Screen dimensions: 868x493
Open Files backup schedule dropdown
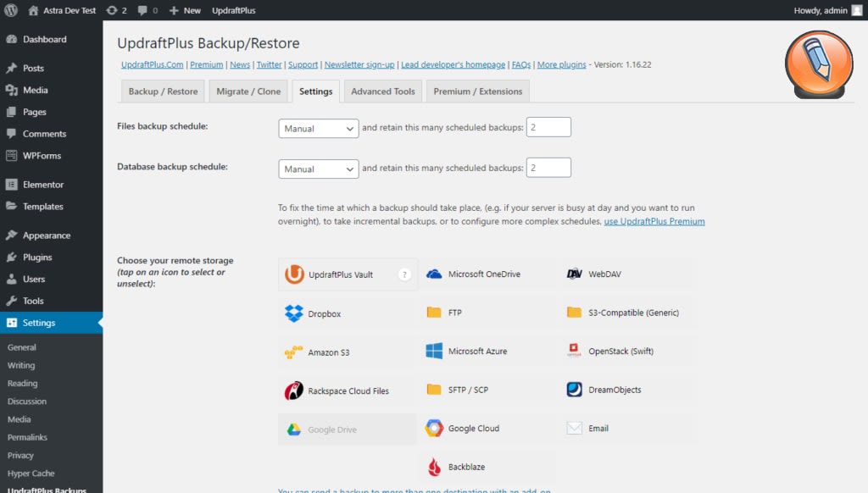319,129
